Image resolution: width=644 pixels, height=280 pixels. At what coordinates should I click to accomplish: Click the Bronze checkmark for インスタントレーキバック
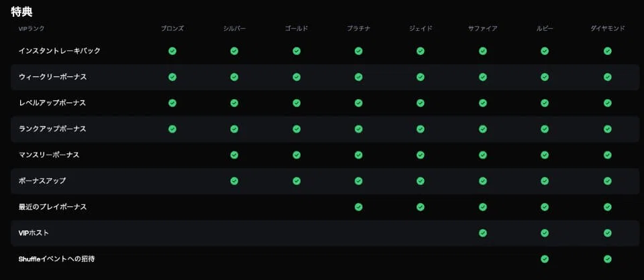(x=172, y=51)
